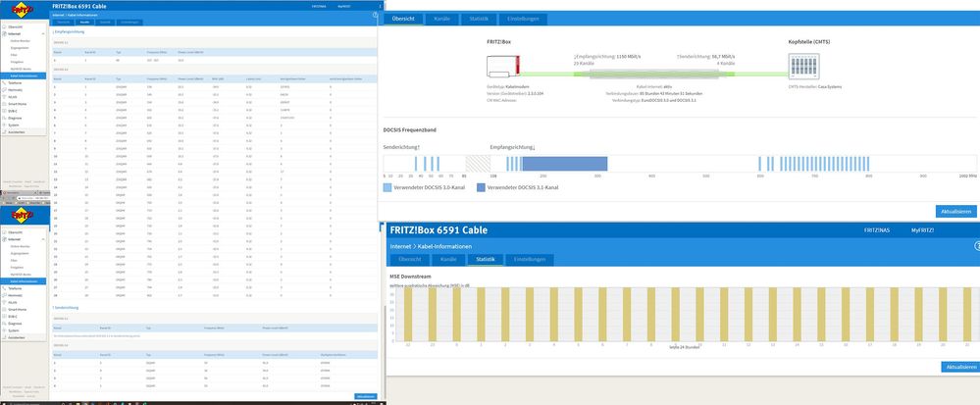Open the Statistik tab above the FRITZ!Box overview diagram
Screen dimensions: 980x405
coord(480,20)
